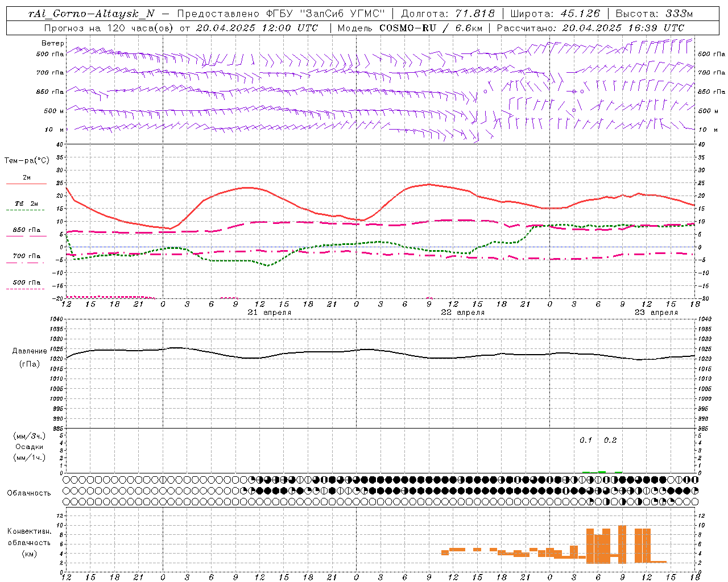This screenshot has height=582, width=728.
Task: Click the 10 м wind level label on left axis
Action: click(x=54, y=130)
